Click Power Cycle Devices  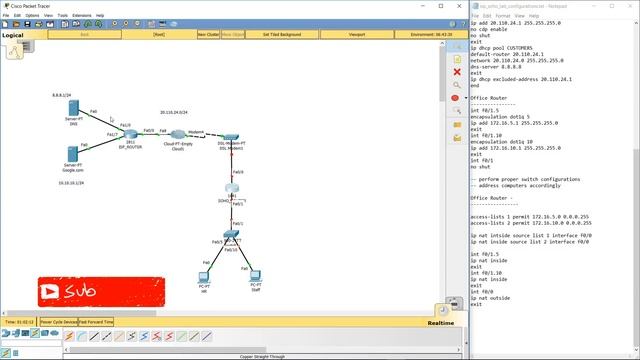click(x=59, y=322)
